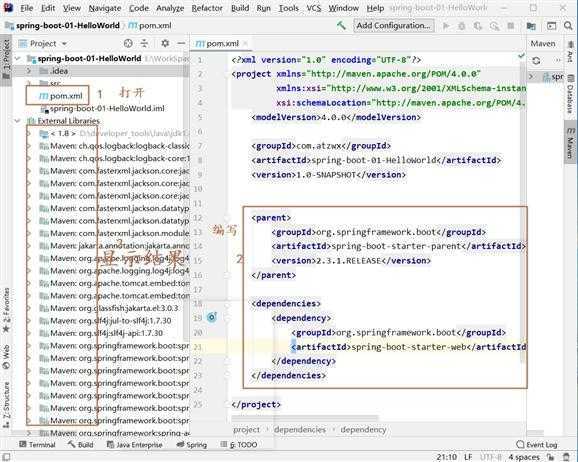Open the Z: Structure side tool window

coord(6,404)
